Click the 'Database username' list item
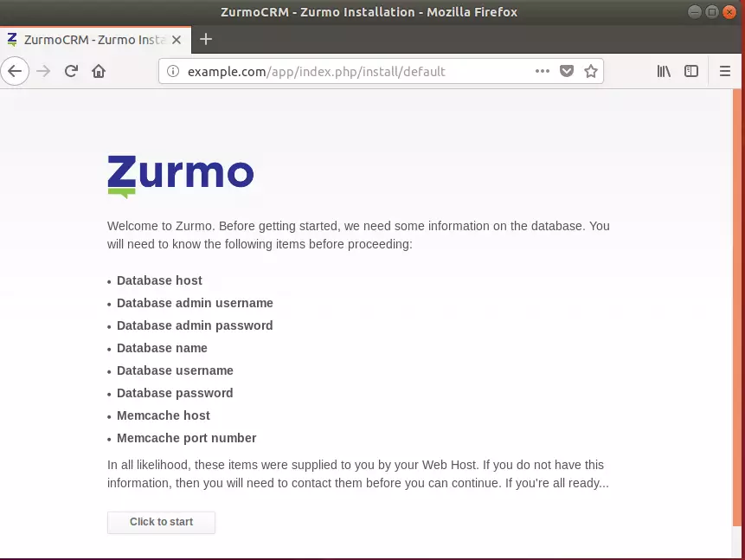Viewport: 745px width, 560px height. (175, 370)
